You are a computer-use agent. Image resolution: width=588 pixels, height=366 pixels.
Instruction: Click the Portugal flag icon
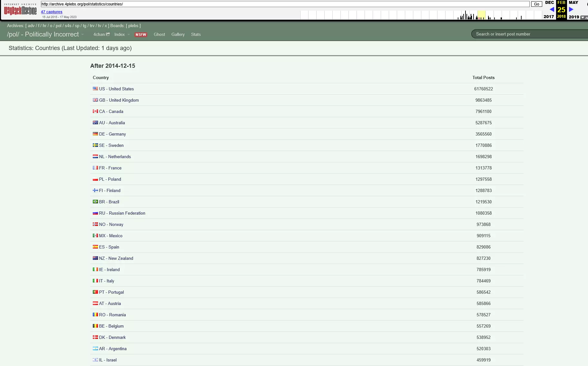click(x=95, y=292)
